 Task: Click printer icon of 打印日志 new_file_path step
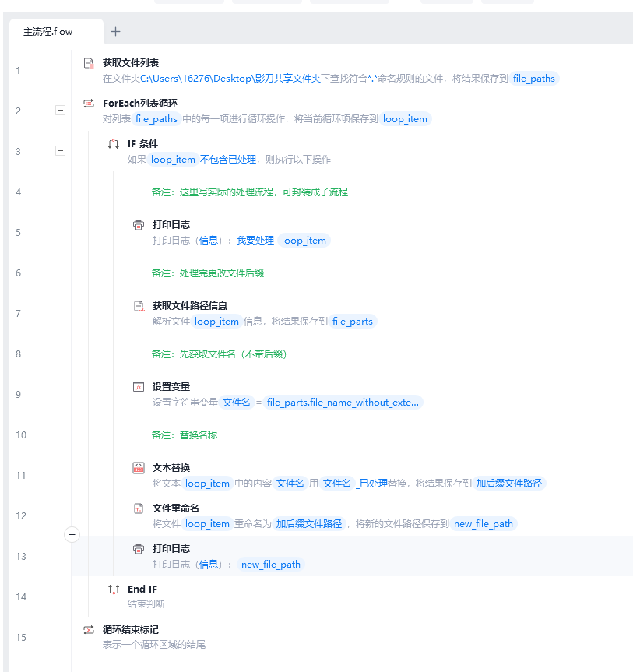(x=139, y=549)
